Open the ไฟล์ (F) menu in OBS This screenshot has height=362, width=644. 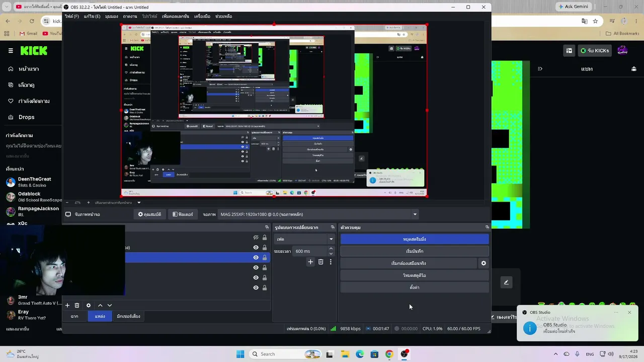point(71,16)
